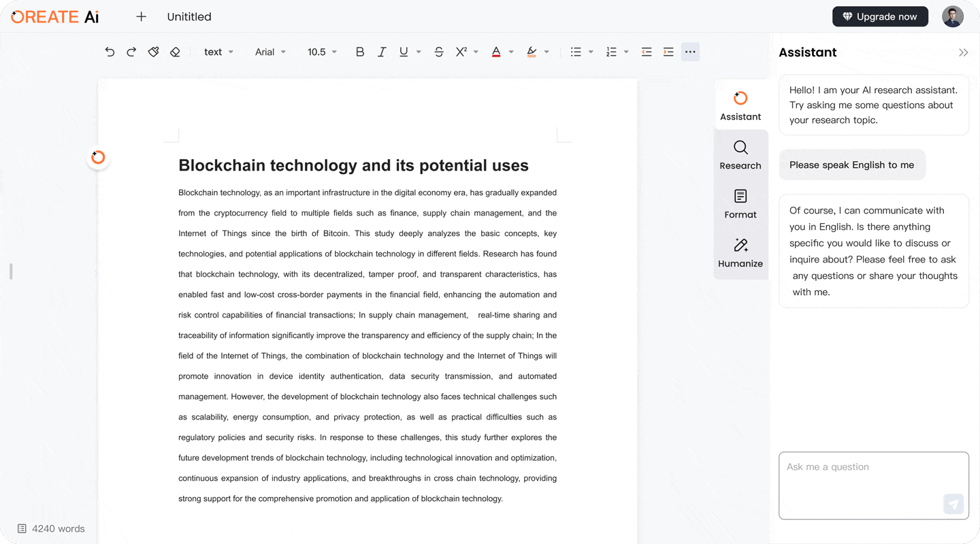The height and width of the screenshot is (544, 980).
Task: Open the text style dropdown
Action: click(x=218, y=52)
